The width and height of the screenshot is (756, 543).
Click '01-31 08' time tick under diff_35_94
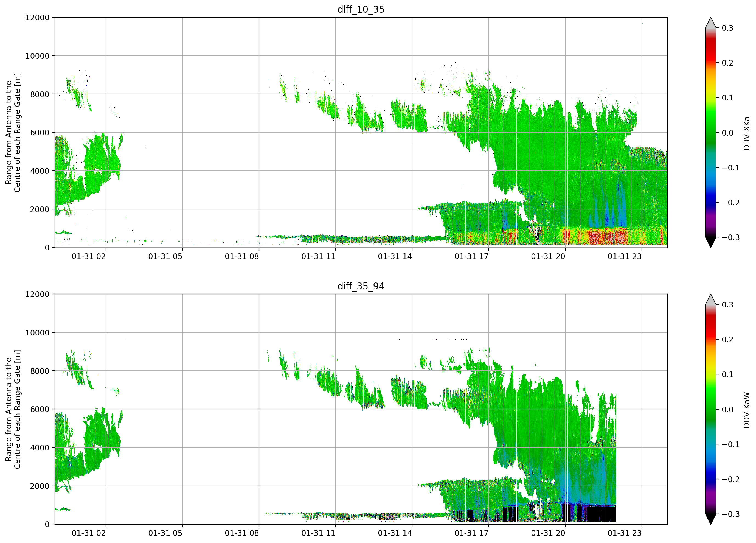(242, 533)
